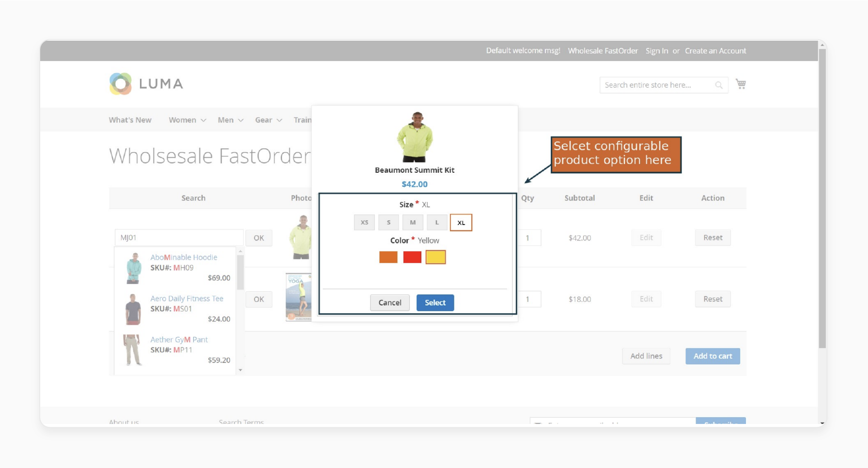
Task: Click the Aero Daily Fitness Tee thumbnail
Action: (x=133, y=309)
